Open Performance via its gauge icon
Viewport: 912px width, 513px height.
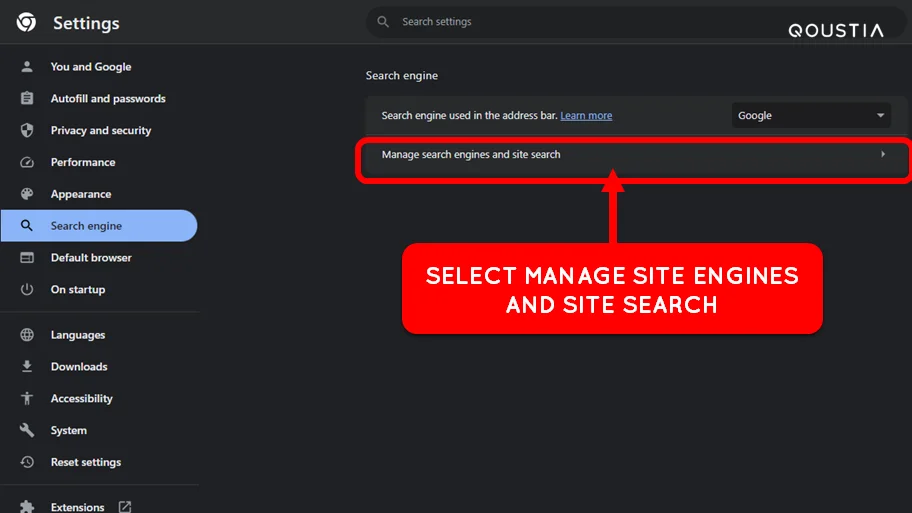(27, 162)
